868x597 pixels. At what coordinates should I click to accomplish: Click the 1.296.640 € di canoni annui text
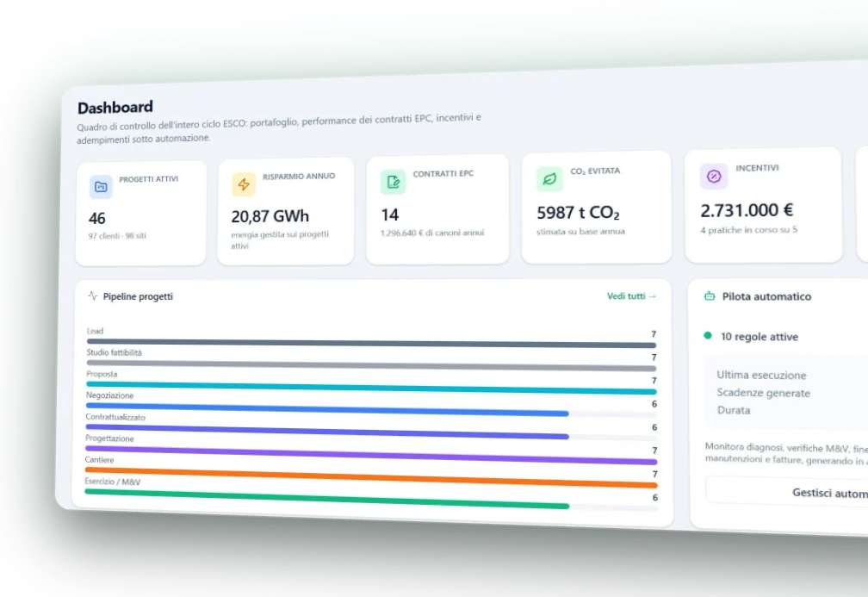coord(431,233)
